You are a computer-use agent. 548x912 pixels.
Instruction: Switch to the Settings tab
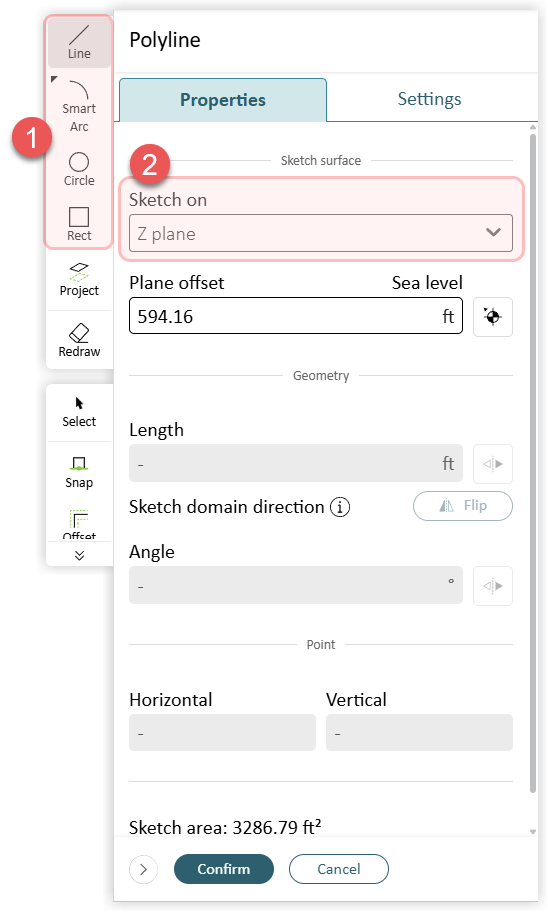429,99
